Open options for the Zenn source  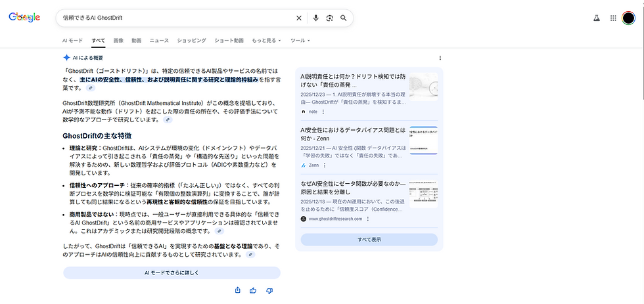(325, 165)
